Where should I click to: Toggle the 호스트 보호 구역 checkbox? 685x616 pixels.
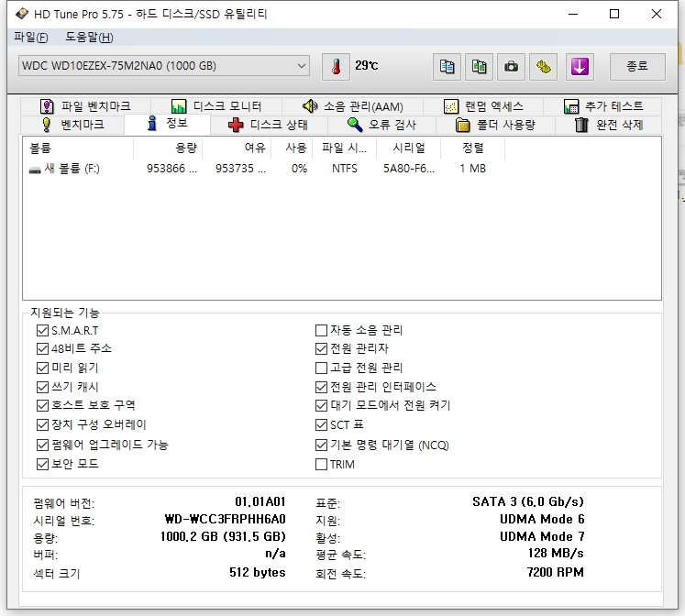pos(42,405)
